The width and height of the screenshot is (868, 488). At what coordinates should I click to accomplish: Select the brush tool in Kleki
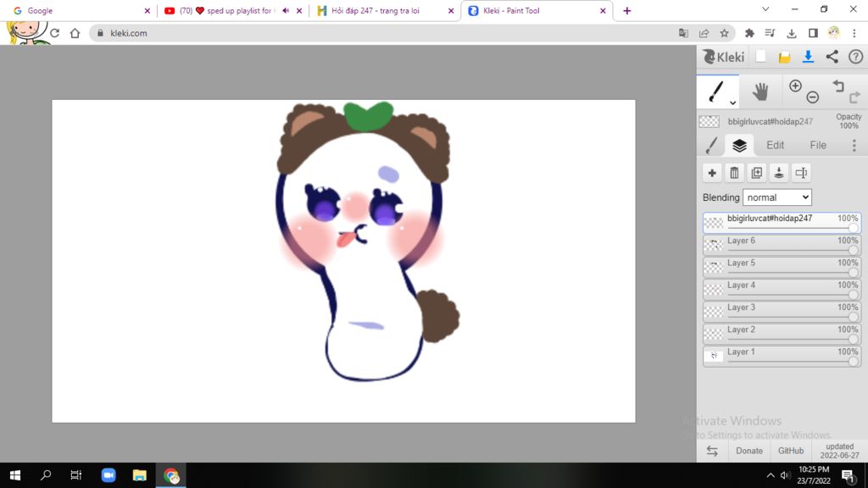click(717, 91)
